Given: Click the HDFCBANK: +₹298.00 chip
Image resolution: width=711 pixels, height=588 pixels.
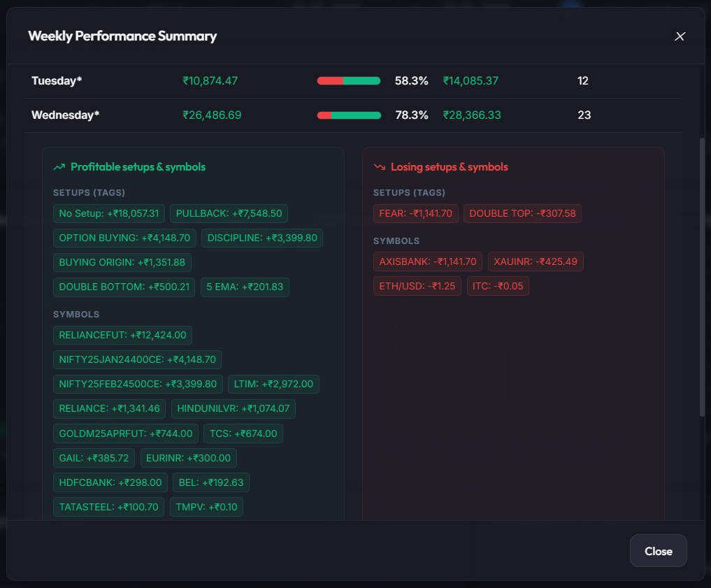Looking at the screenshot, I should 110,482.
